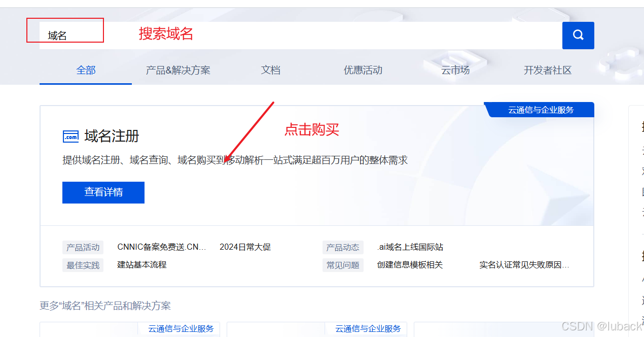Open the .ai域名上线国际站 link
The width and height of the screenshot is (644, 337).
pos(409,247)
